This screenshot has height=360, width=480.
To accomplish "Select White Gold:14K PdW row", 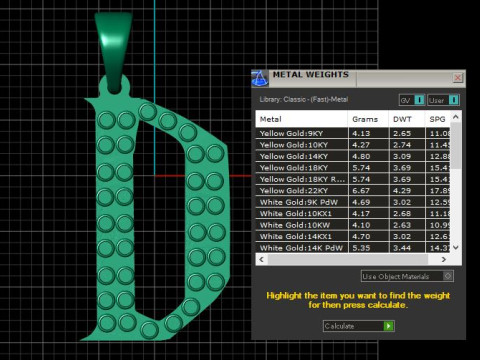I will (x=353, y=248).
